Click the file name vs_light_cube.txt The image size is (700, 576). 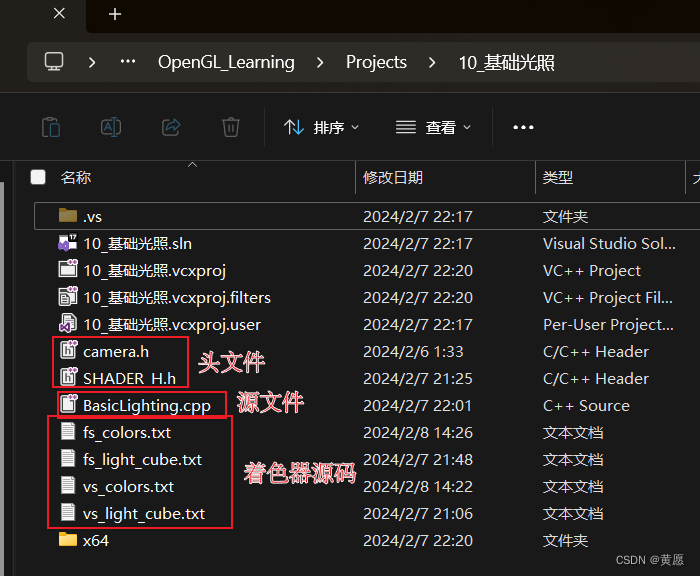pyautogui.click(x=144, y=514)
